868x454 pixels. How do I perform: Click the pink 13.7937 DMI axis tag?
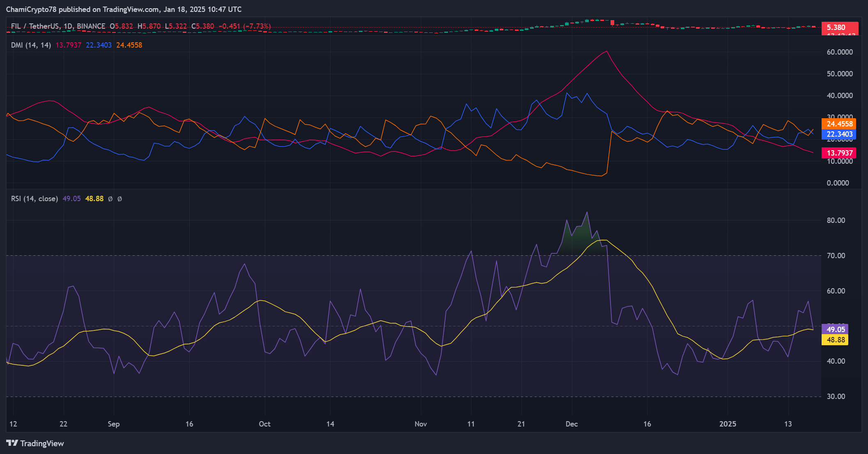pyautogui.click(x=839, y=153)
